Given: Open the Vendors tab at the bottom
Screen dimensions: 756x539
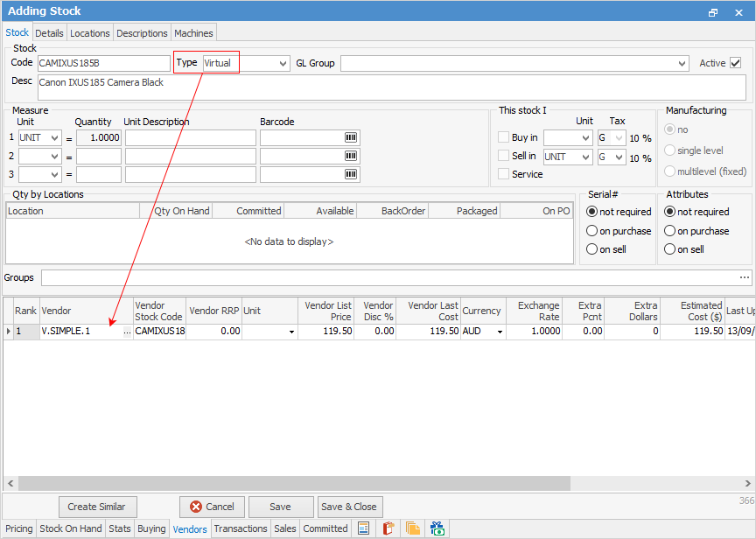Looking at the screenshot, I should (x=190, y=528).
